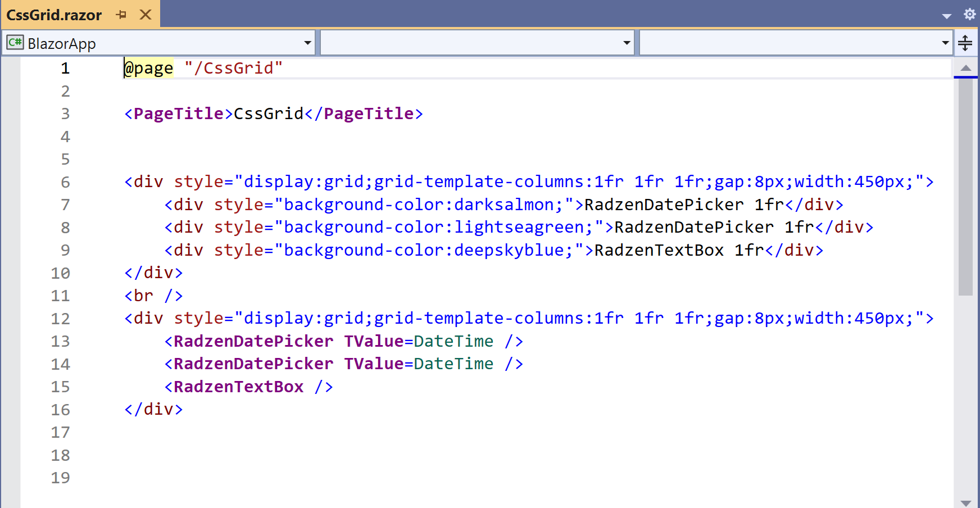This screenshot has height=508, width=980.
Task: Click the C# project icon beside BlazorApp
Action: point(15,43)
